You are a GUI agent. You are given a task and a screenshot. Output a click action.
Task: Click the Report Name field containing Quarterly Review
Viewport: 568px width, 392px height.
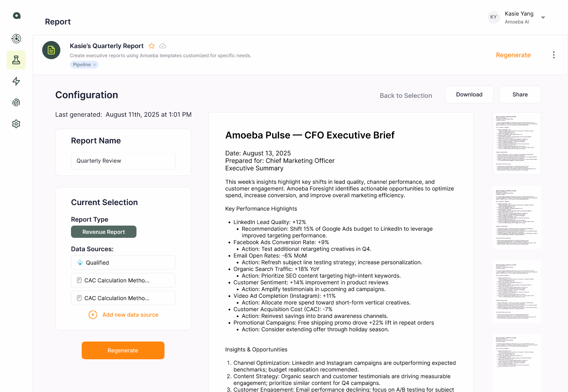(x=123, y=161)
